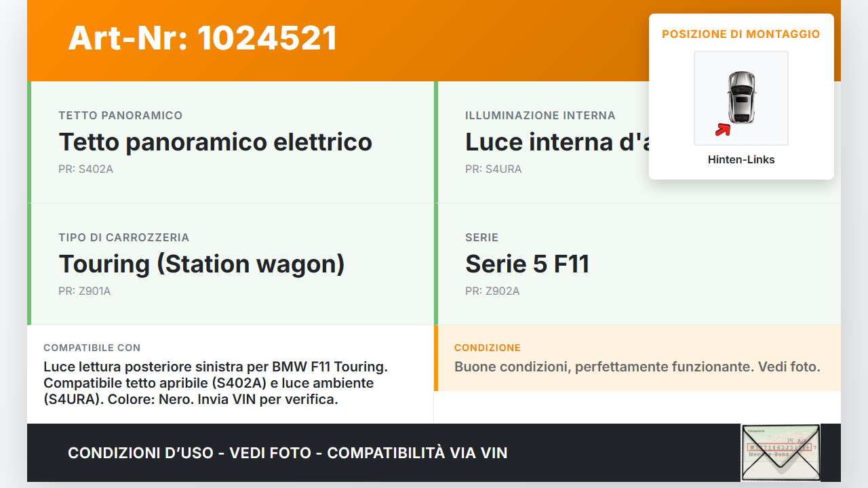
Task: Click the Condizione status box
Action: [637, 359]
